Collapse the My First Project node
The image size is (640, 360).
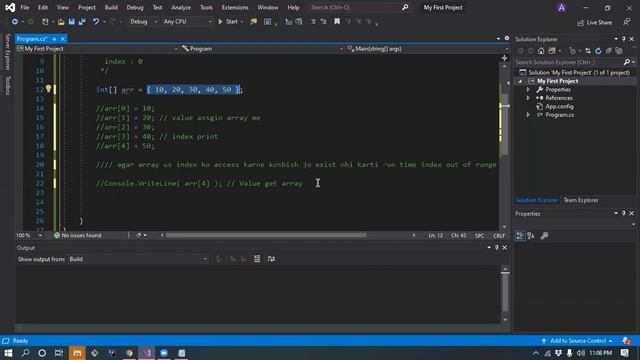[520, 81]
